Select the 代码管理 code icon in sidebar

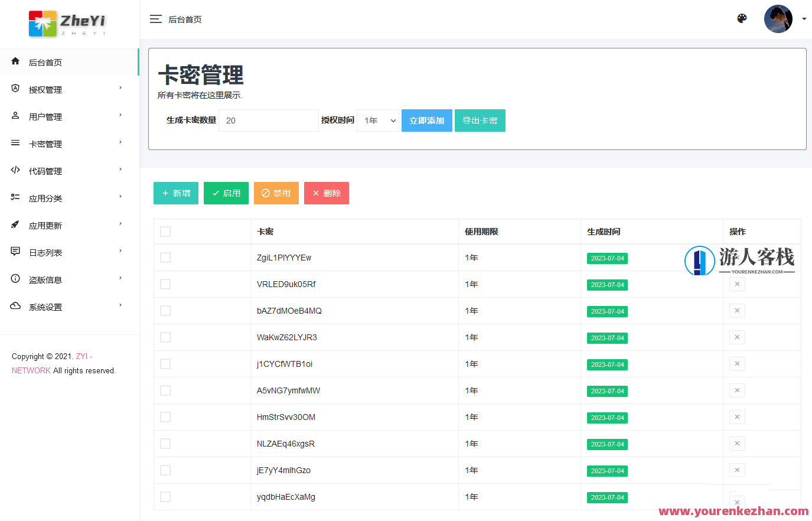pos(15,170)
